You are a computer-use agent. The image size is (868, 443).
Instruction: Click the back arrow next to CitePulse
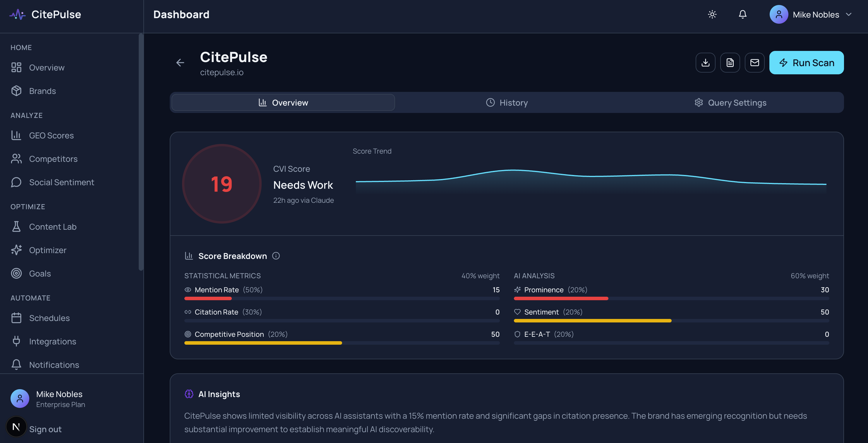coord(180,63)
